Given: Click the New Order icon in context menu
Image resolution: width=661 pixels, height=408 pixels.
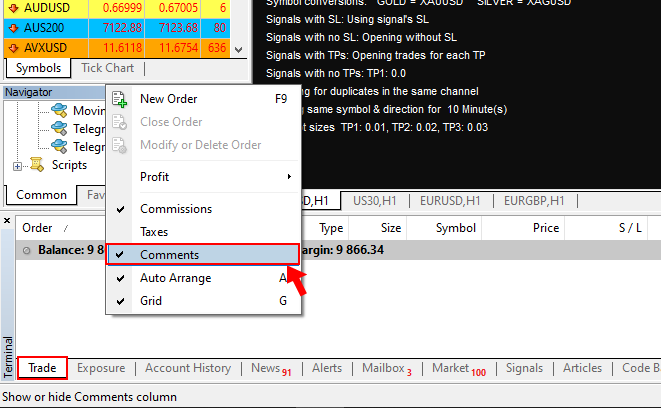Looking at the screenshot, I should coord(121,98).
